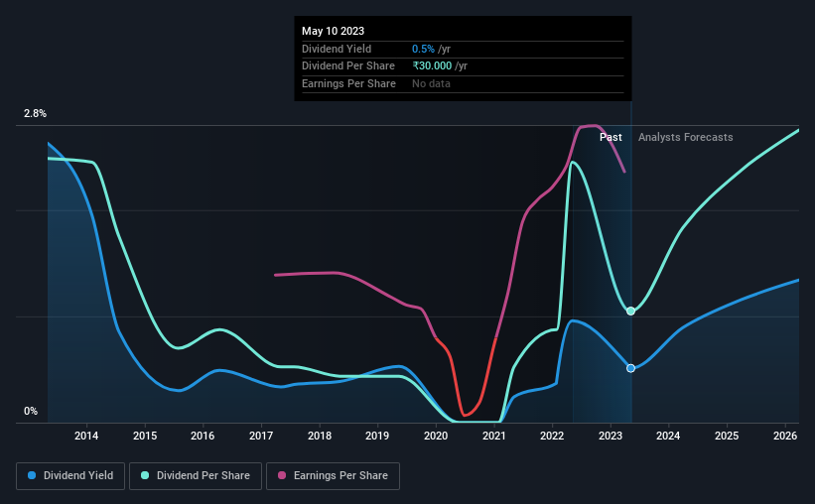
Task: Click the May 10 2023 tooltip date
Action: point(334,31)
